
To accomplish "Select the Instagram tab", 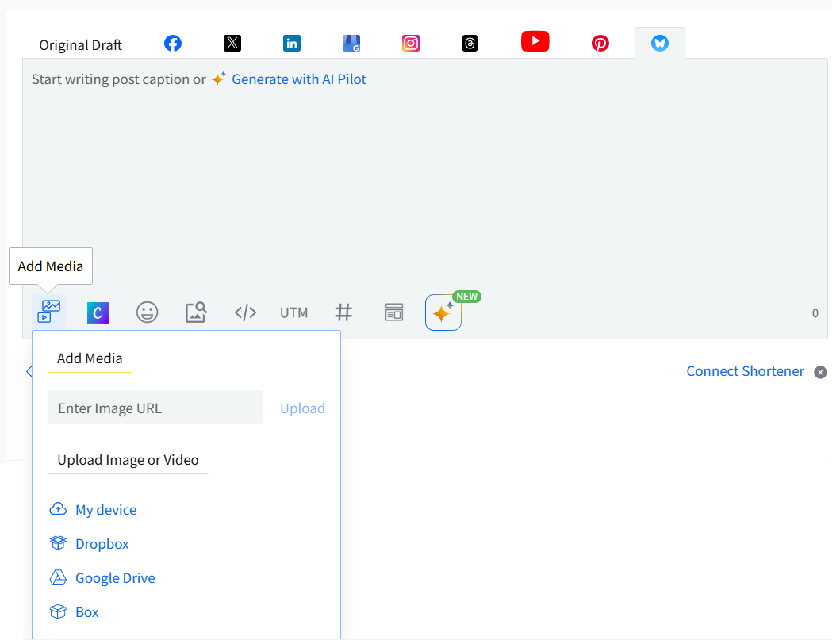I will pyautogui.click(x=411, y=44).
